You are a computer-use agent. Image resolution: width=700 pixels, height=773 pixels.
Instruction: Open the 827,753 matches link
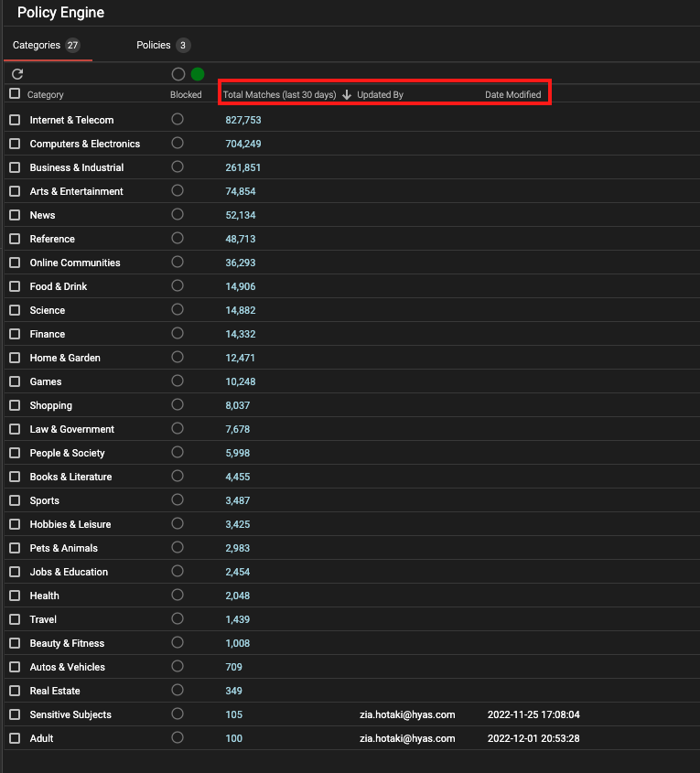point(243,120)
